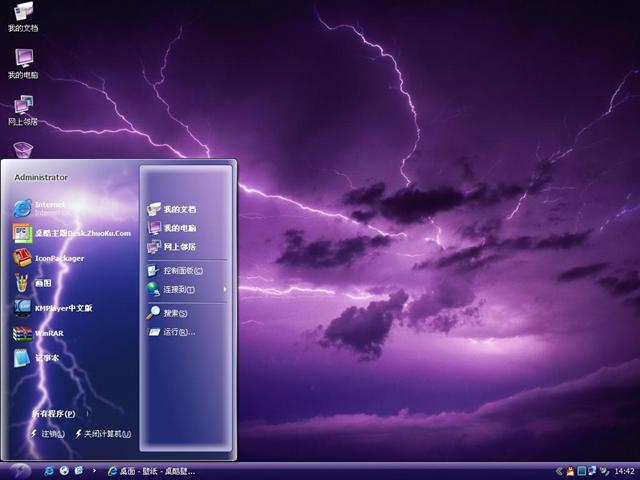Click the third Quick Launch icon
The image size is (640, 480).
(x=79, y=471)
